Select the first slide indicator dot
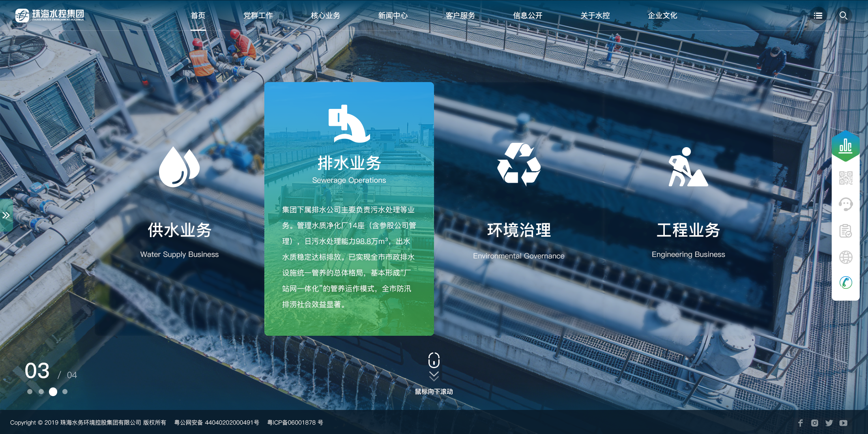 30,392
